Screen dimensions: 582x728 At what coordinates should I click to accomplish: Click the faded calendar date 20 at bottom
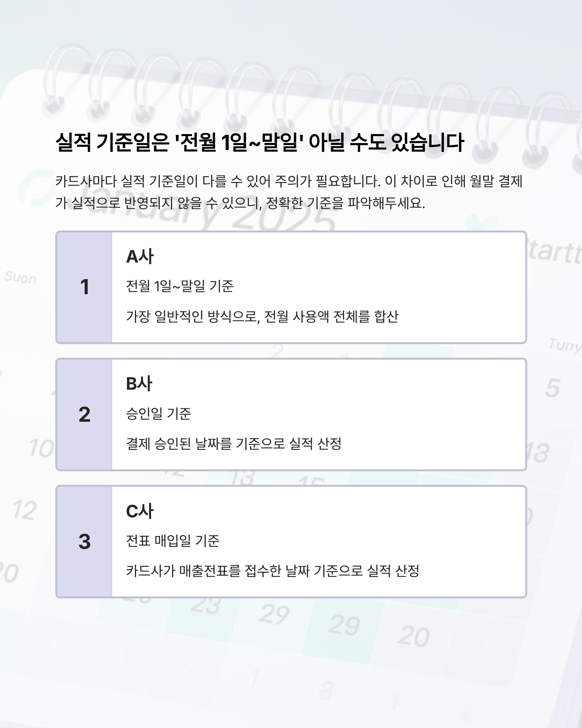[x=413, y=636]
